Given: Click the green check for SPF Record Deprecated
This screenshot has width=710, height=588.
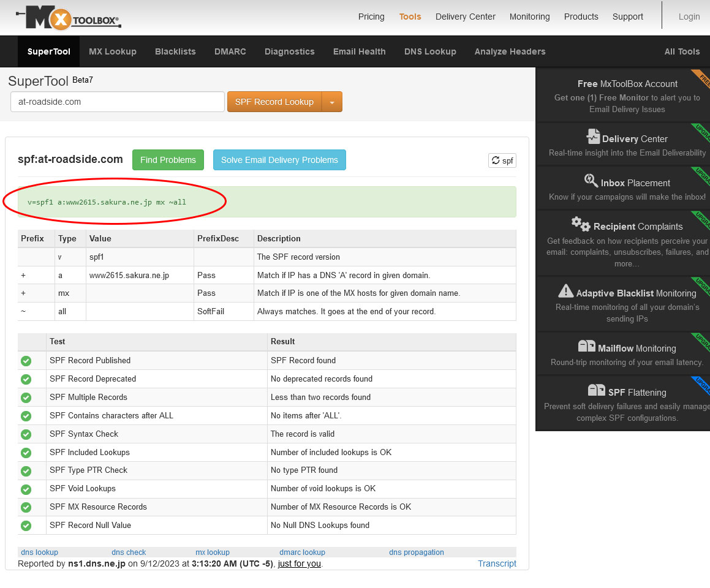Looking at the screenshot, I should [26, 379].
